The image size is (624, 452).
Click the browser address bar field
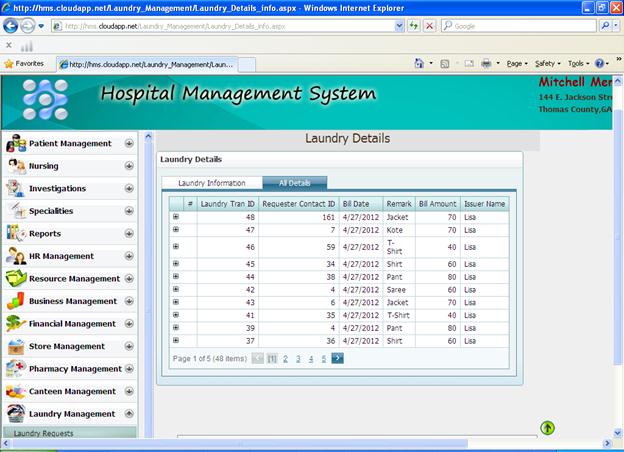230,26
